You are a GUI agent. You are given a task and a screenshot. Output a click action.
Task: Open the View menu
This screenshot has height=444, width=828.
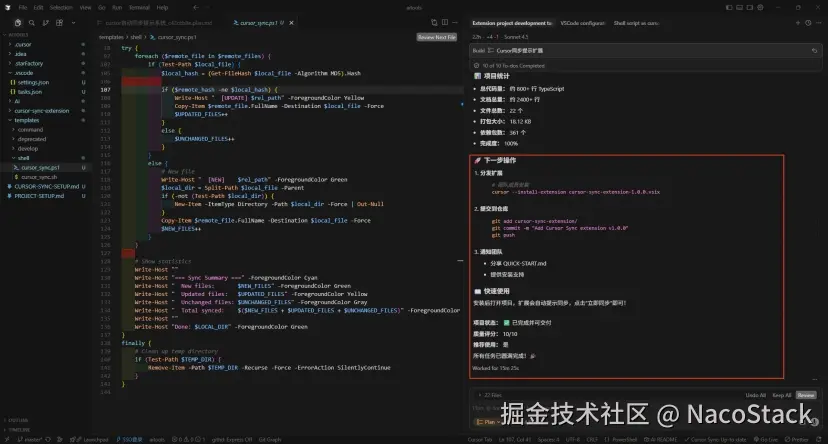(x=85, y=7)
